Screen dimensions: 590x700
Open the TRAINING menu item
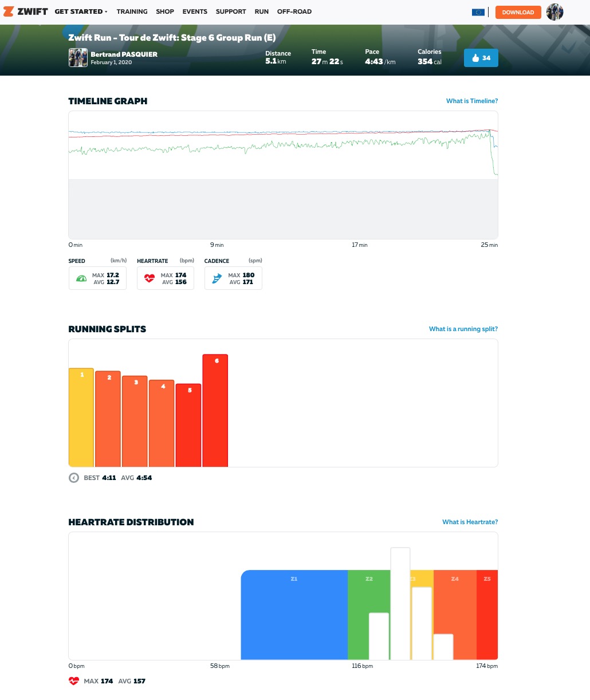coord(132,11)
